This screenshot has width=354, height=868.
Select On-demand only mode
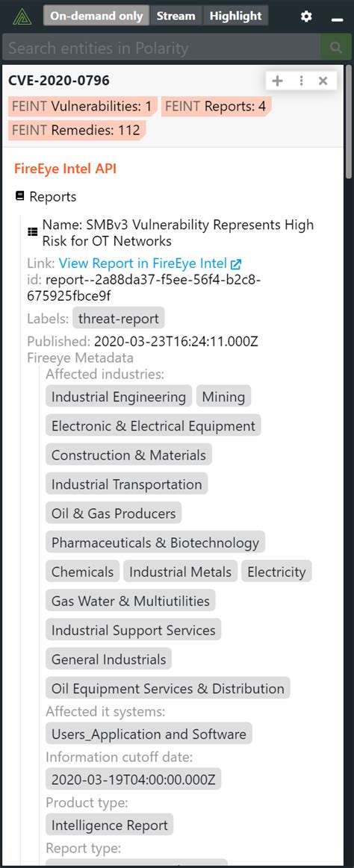(x=96, y=16)
